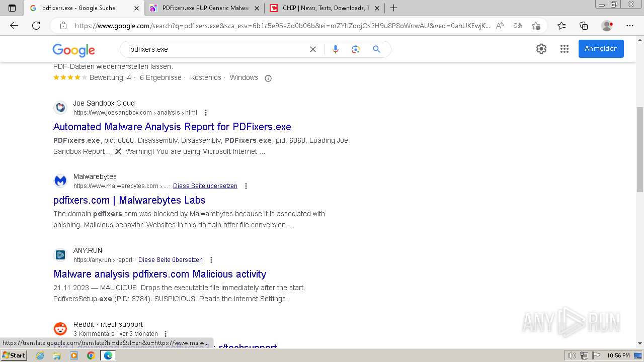Open a new browser tab
Viewport: 644px width, 362px height.
coord(394,8)
